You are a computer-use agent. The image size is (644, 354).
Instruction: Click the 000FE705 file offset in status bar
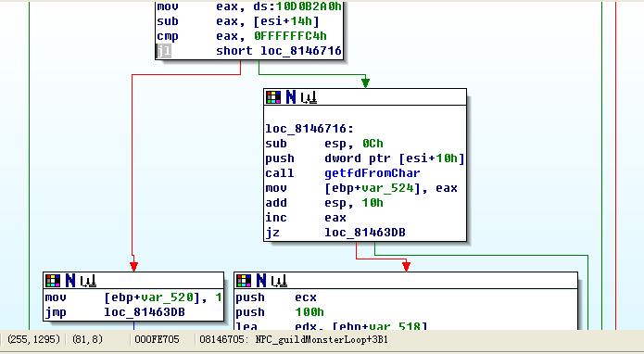pos(157,339)
